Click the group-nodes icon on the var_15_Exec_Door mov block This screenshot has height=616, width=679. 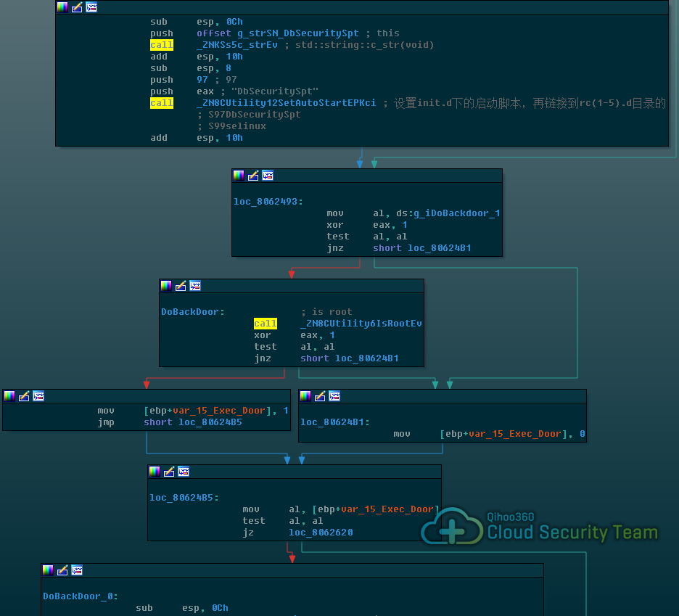pyautogui.click(x=38, y=396)
